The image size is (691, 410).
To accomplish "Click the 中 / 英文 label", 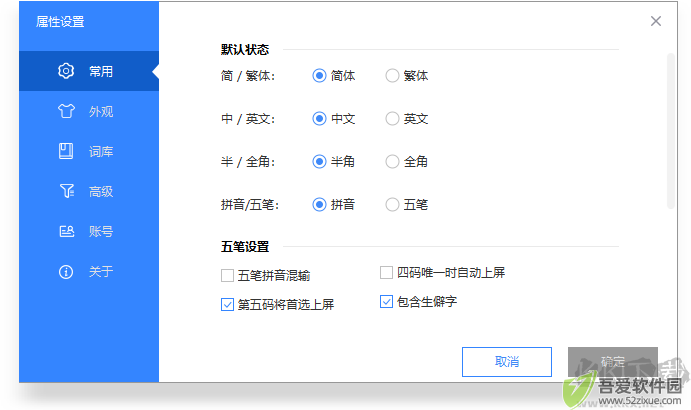I will 248,119.
